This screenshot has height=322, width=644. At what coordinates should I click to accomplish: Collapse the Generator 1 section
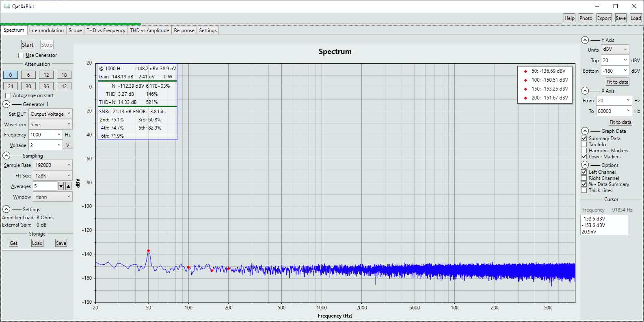pyautogui.click(x=6, y=104)
